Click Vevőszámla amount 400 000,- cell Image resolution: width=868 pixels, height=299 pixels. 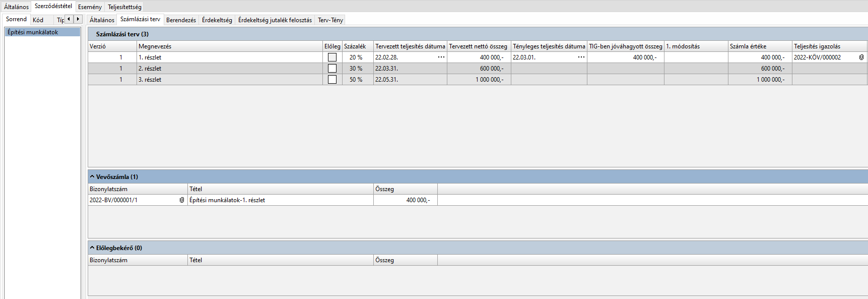coord(406,200)
